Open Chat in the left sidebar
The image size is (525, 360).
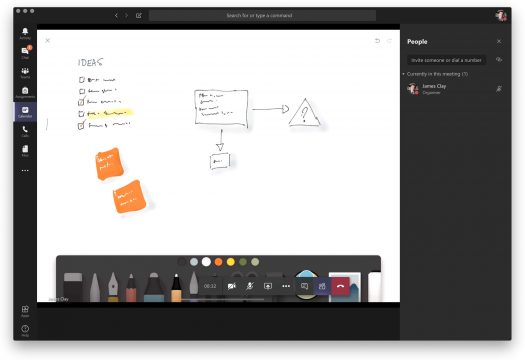click(25, 53)
